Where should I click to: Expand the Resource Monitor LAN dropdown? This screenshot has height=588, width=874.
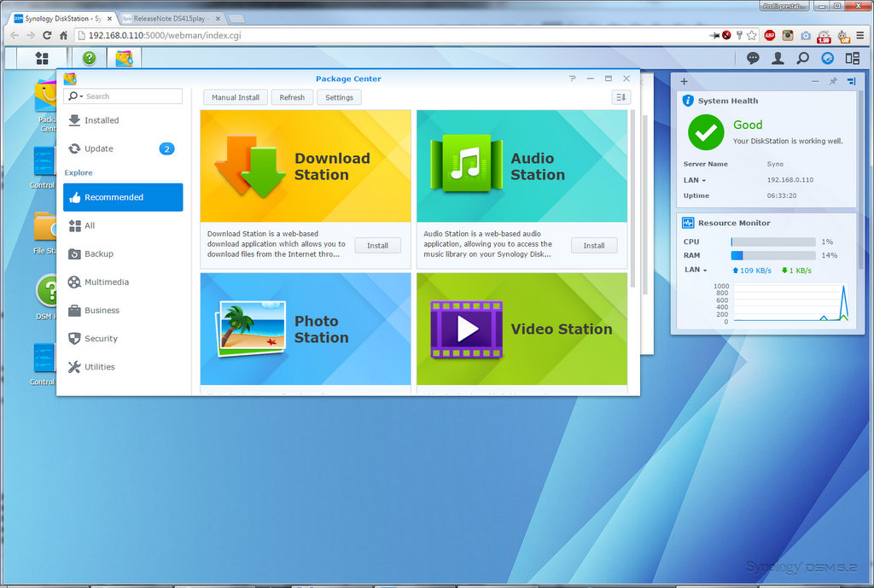[704, 271]
